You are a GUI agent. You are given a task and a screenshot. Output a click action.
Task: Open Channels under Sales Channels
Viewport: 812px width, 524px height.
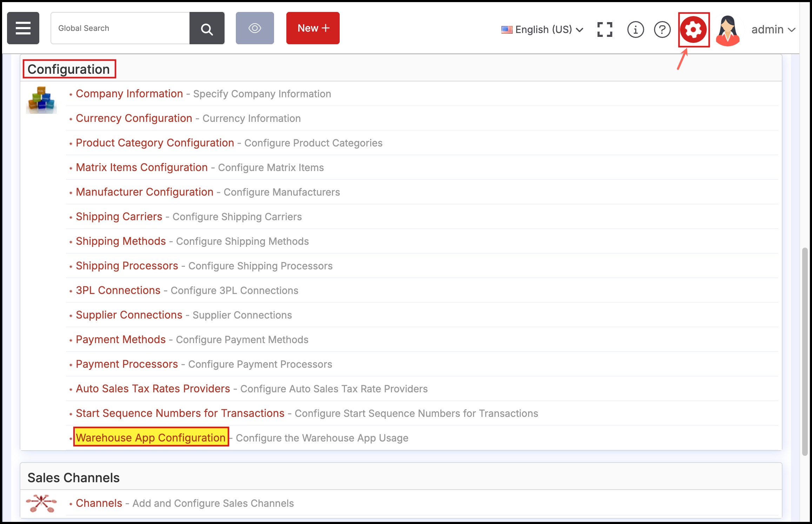(x=99, y=503)
